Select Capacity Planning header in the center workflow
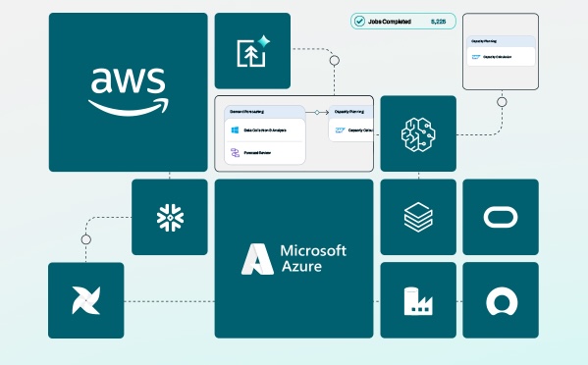588x365 pixels. [x=350, y=112]
